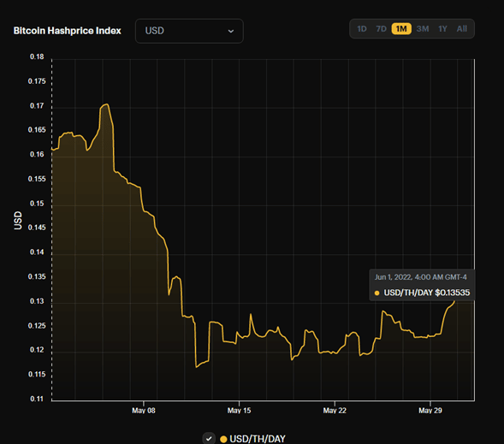
Task: Click the 0.17 y-axis label
Action: 37,106
